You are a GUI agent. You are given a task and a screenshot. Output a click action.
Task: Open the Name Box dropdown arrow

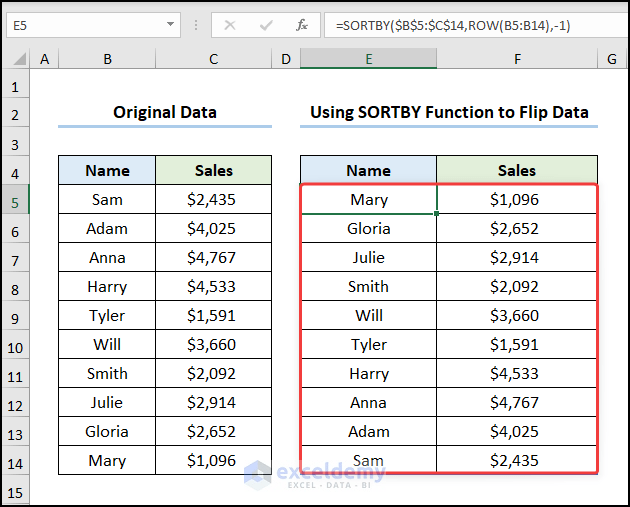click(x=170, y=25)
